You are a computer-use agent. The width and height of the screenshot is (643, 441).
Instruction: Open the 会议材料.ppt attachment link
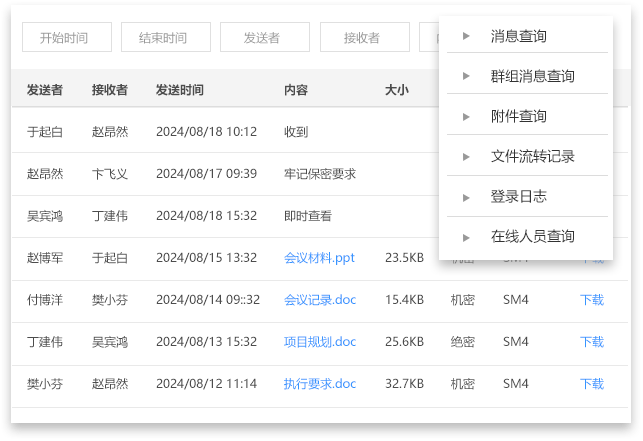[319, 258]
